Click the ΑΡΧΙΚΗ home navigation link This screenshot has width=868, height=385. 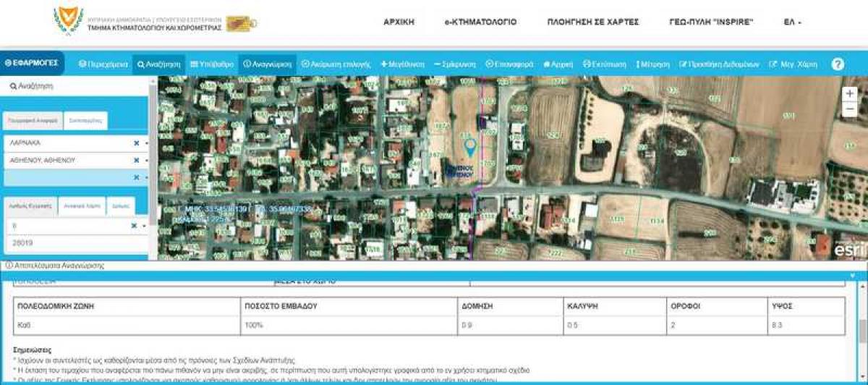pos(399,22)
